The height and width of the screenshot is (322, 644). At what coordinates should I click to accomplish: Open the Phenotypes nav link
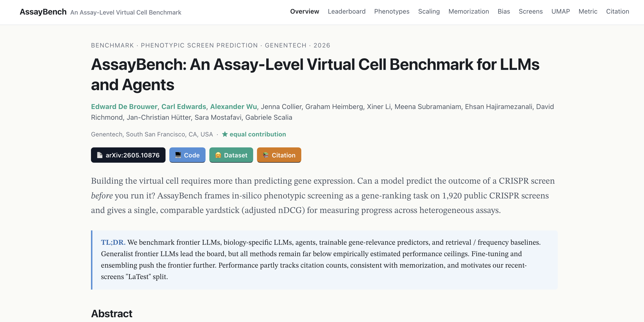point(392,11)
